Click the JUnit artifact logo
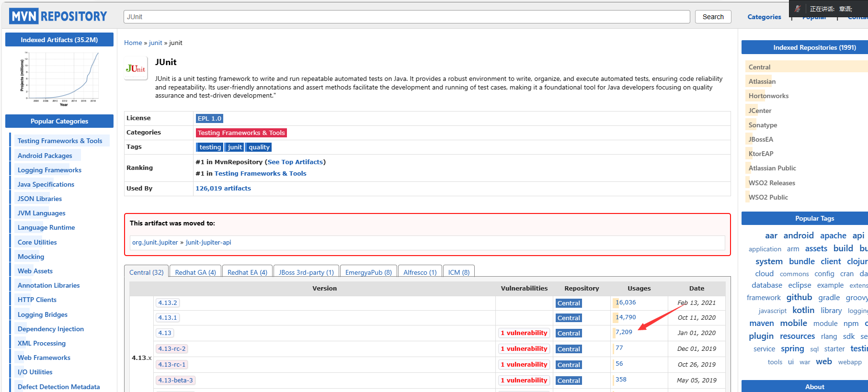Viewport: 868px width, 392px height. point(136,68)
